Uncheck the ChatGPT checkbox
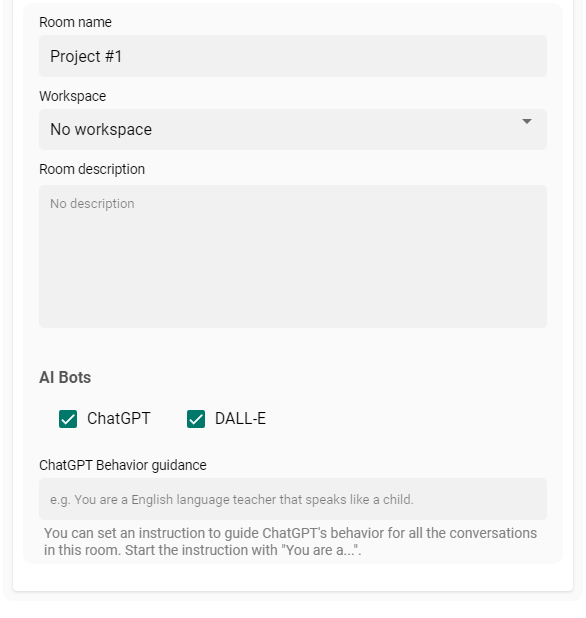The width and height of the screenshot is (586, 618). [68, 419]
